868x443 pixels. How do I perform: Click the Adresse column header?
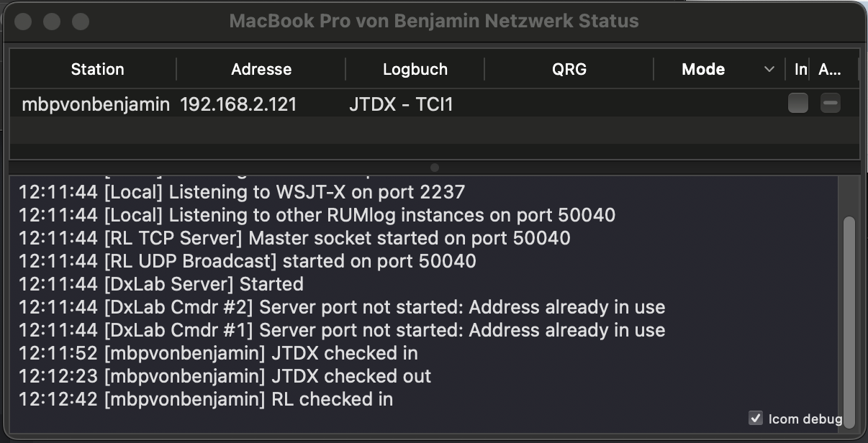coord(261,70)
